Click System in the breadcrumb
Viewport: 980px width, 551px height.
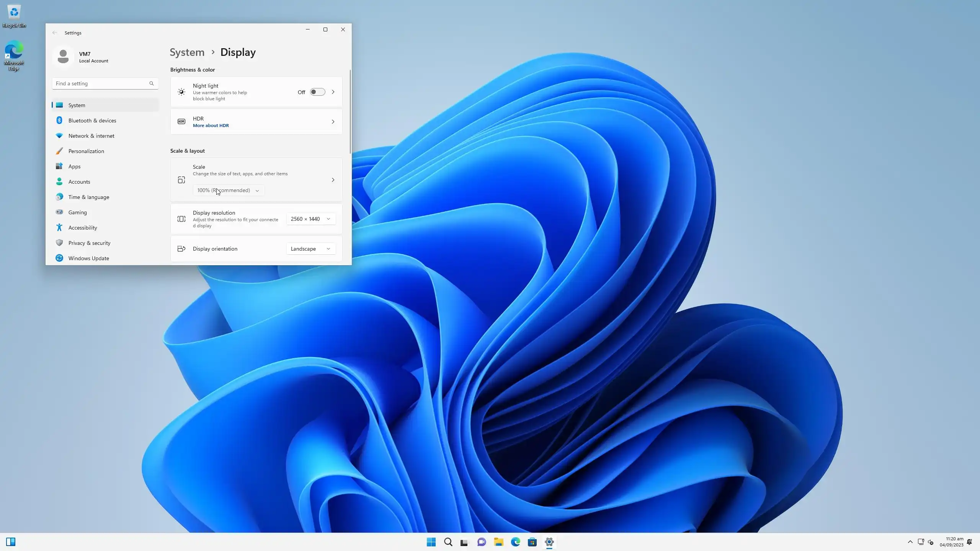coord(187,52)
